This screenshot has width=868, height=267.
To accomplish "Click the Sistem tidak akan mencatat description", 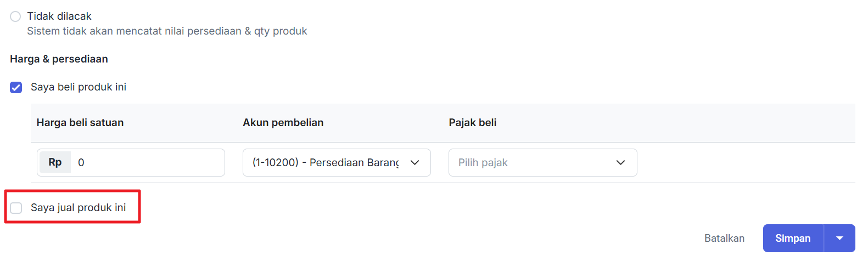I will (167, 31).
